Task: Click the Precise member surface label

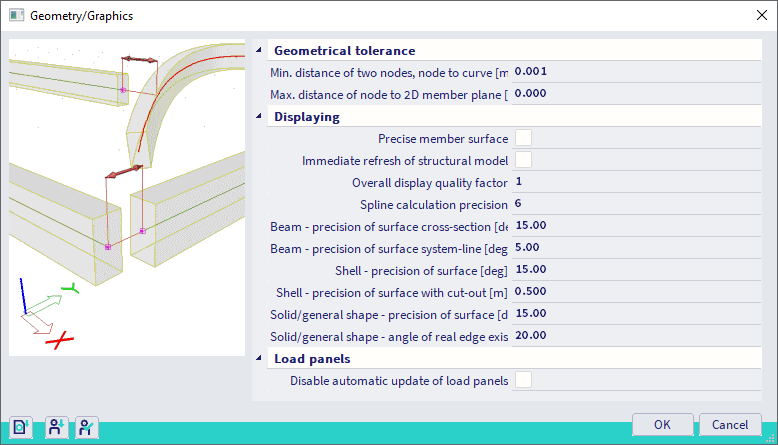Action: coord(443,139)
